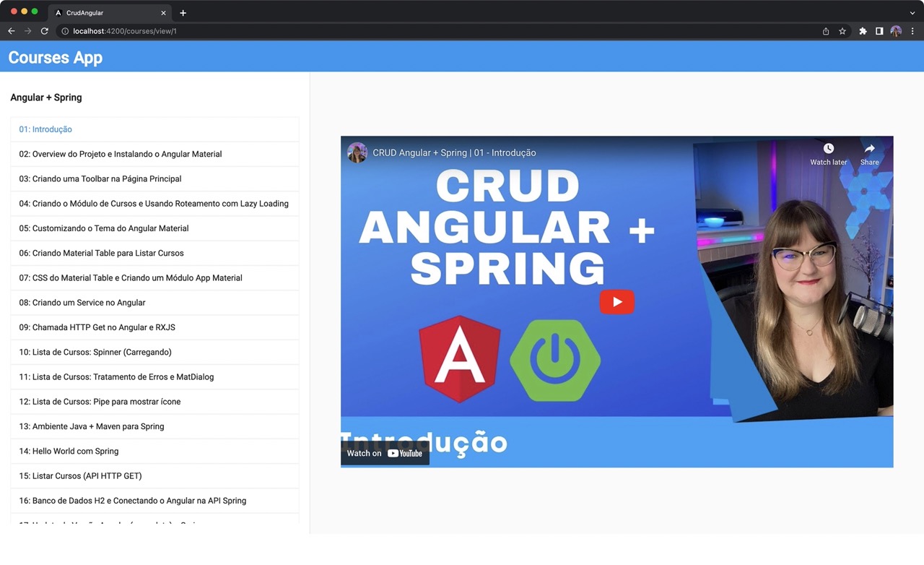Click the site information icon in address bar
Screen dimensions: 924x565
pyautogui.click(x=65, y=31)
